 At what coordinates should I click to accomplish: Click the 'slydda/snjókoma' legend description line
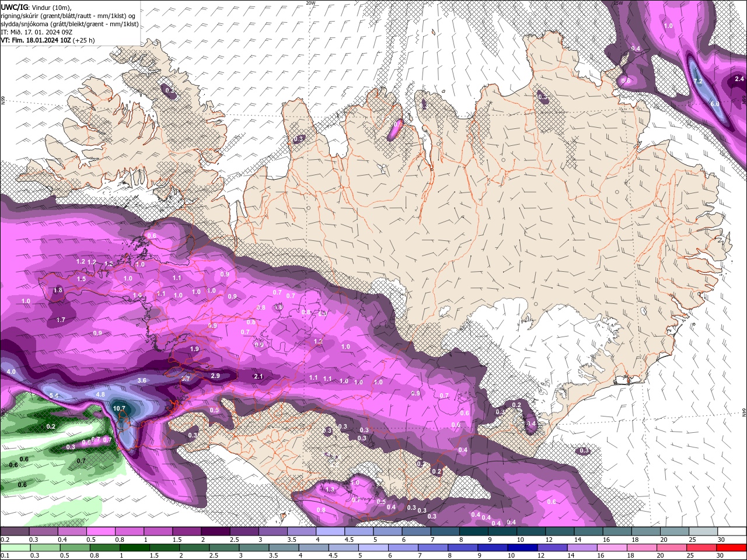tap(69, 24)
